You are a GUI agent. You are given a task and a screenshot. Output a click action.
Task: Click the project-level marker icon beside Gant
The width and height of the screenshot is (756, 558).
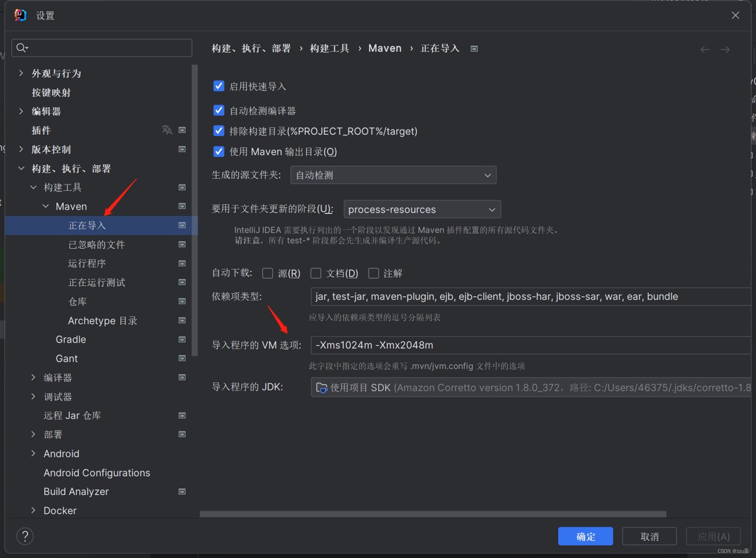[182, 358]
